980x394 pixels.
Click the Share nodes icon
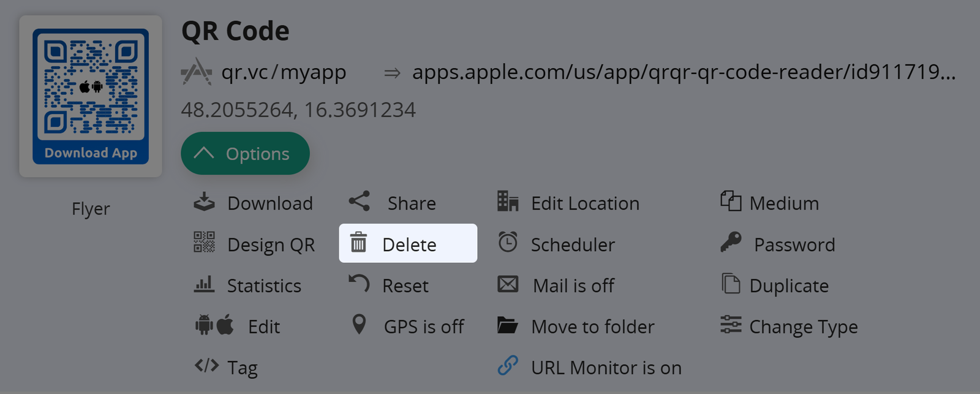click(359, 202)
